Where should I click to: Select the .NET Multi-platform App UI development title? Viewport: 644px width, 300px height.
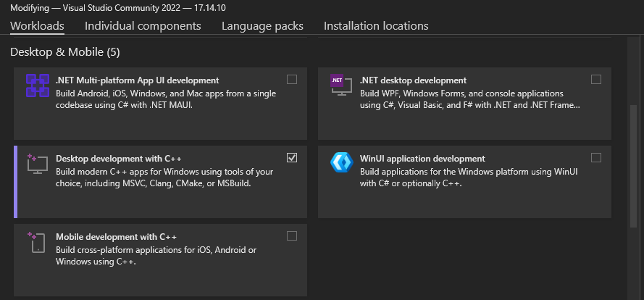tap(137, 80)
